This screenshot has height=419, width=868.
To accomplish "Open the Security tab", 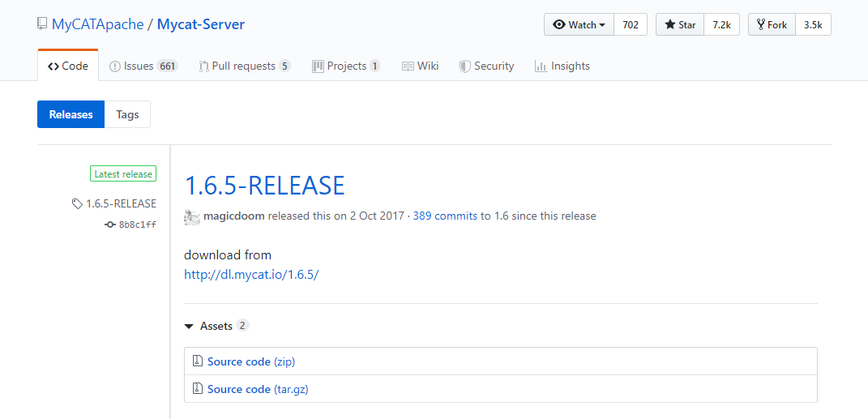I will [x=486, y=66].
